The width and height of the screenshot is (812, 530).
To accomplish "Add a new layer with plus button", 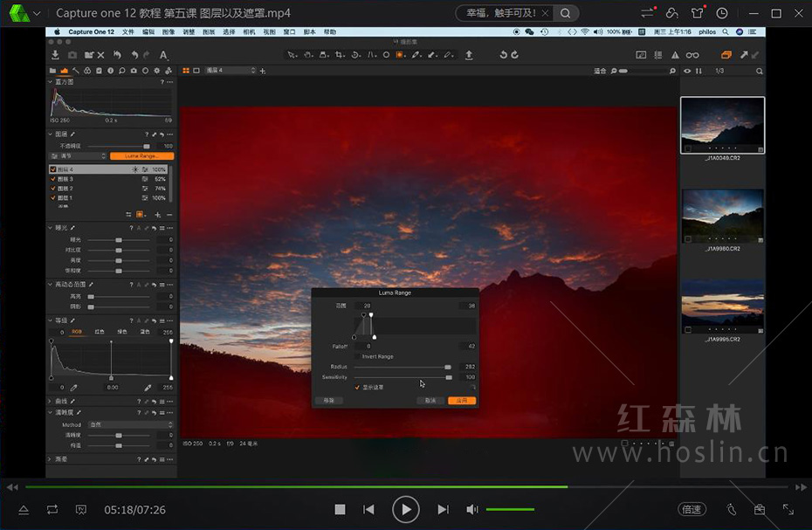I will point(157,215).
